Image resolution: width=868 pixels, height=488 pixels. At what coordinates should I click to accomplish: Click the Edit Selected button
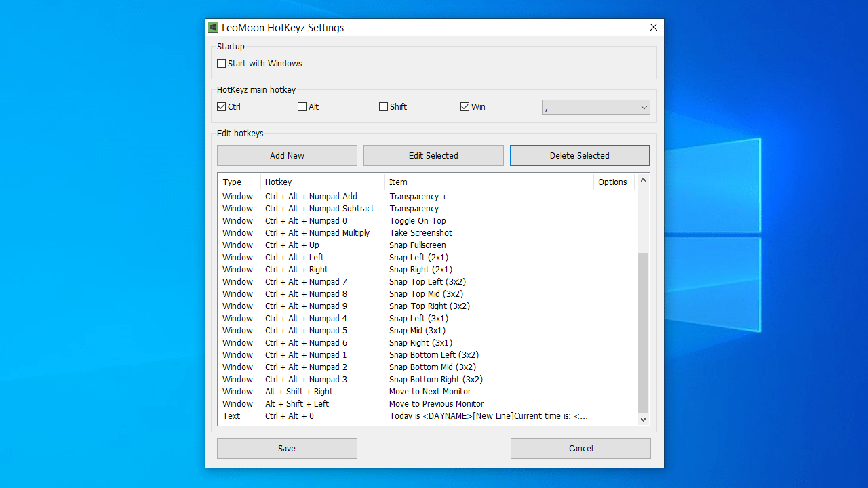tap(433, 155)
